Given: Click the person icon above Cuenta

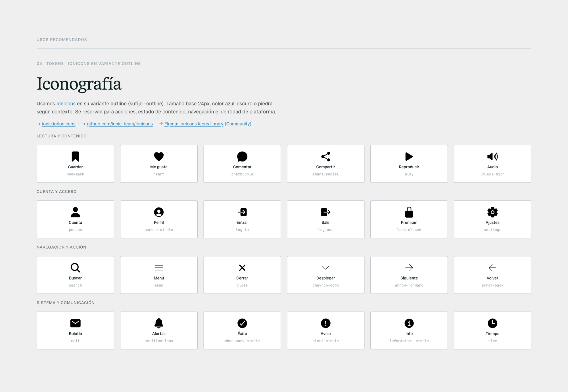Looking at the screenshot, I should (x=75, y=212).
